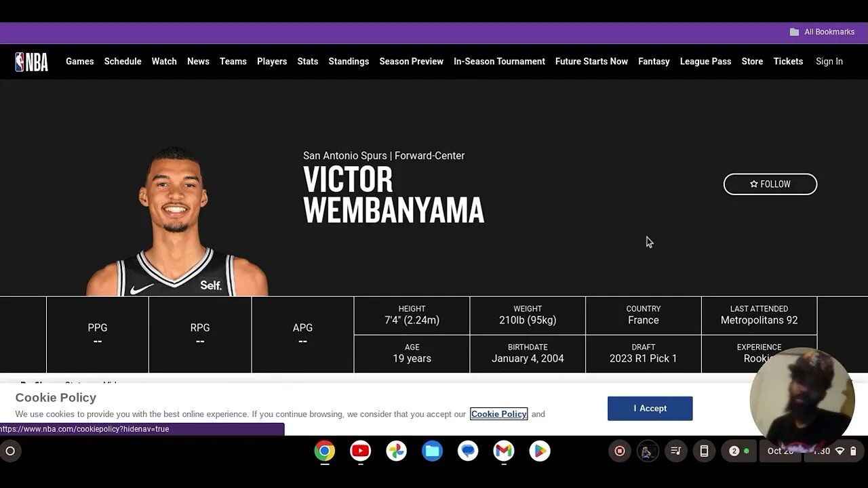Open the battery icon in status tray
The image size is (868, 488).
(x=854, y=451)
